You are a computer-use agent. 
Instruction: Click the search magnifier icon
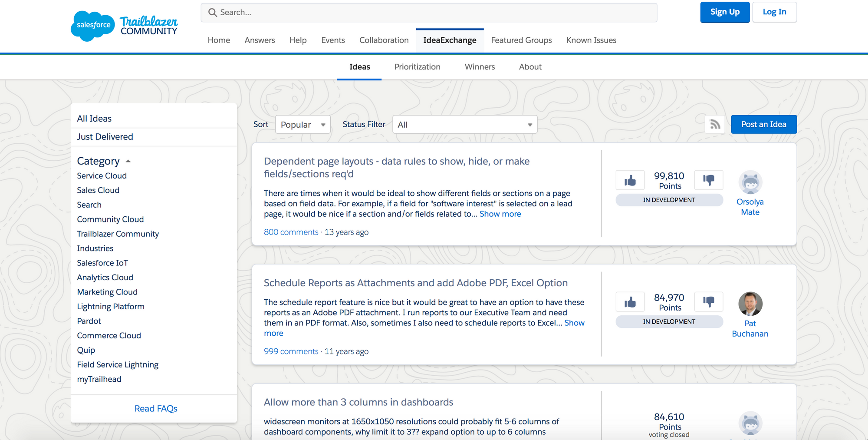point(213,13)
